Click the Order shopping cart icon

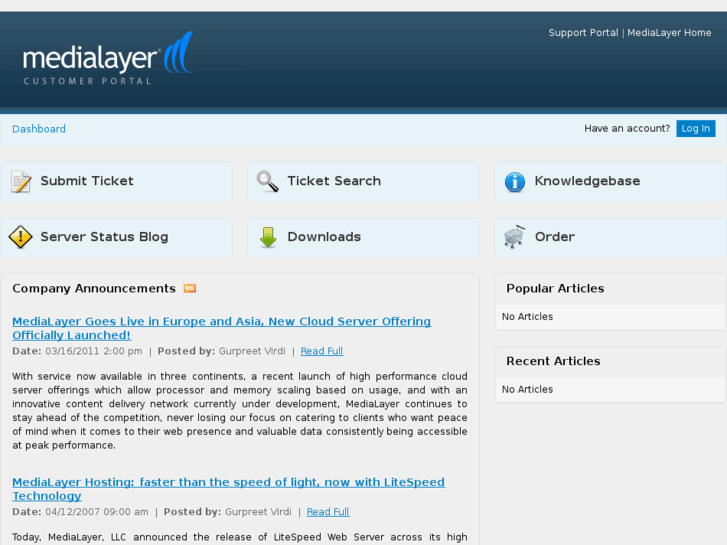(514, 237)
